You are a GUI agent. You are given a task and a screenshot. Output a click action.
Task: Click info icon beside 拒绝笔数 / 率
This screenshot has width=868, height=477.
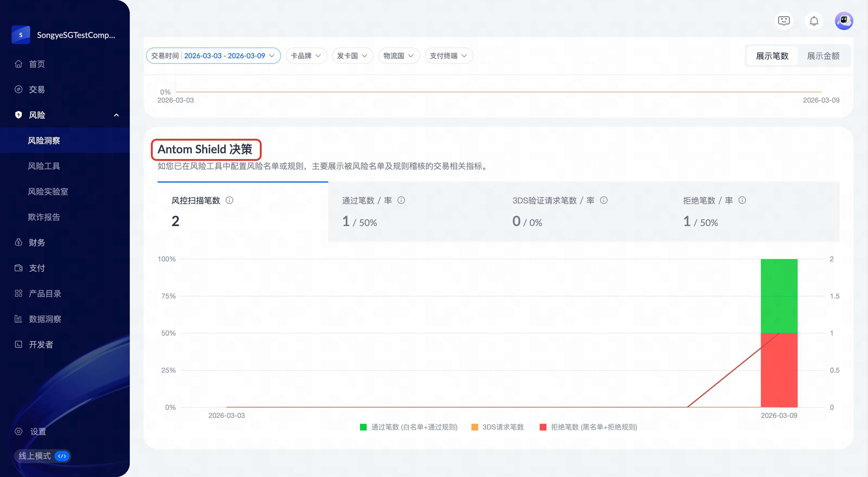tap(742, 200)
